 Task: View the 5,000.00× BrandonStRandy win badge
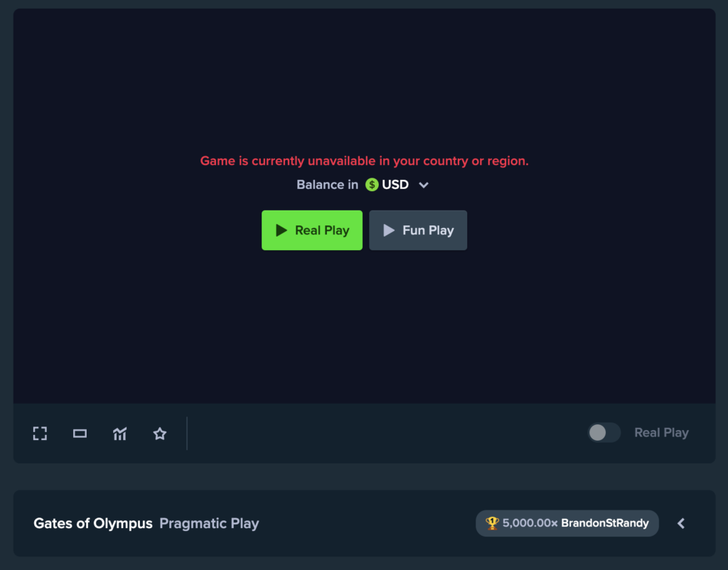567,523
